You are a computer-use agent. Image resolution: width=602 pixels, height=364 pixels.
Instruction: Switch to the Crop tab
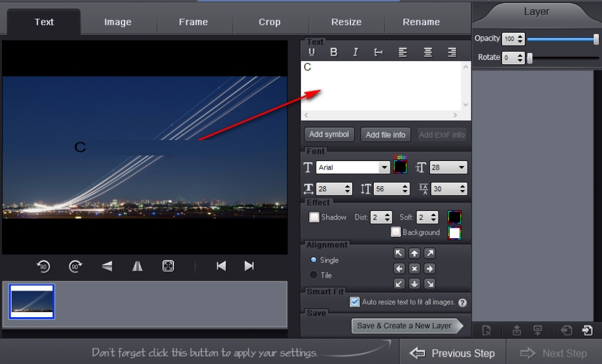pos(270,22)
